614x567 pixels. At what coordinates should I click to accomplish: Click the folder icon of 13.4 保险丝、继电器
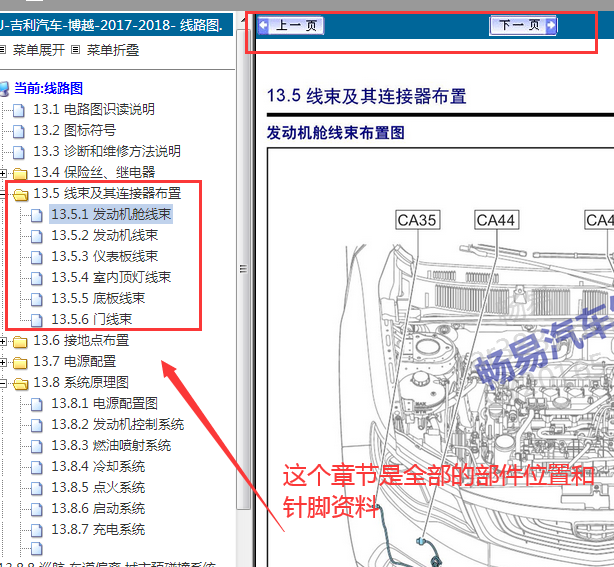[20, 173]
